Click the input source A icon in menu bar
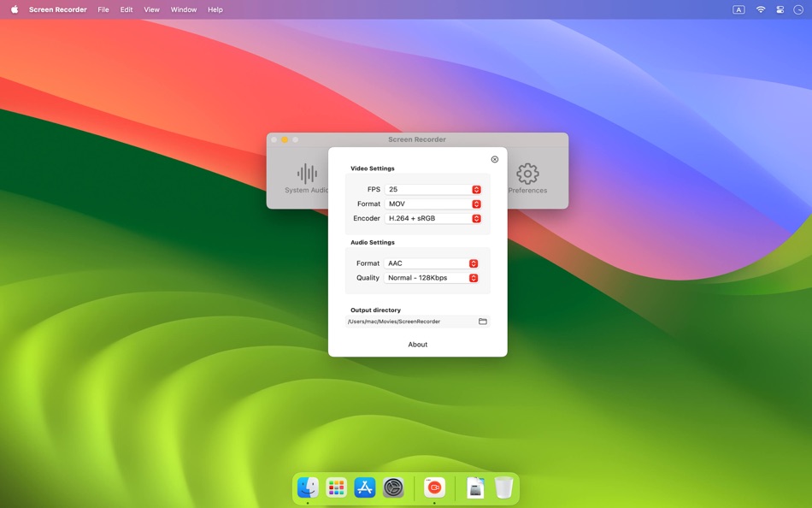Image resolution: width=812 pixels, height=508 pixels. point(738,10)
